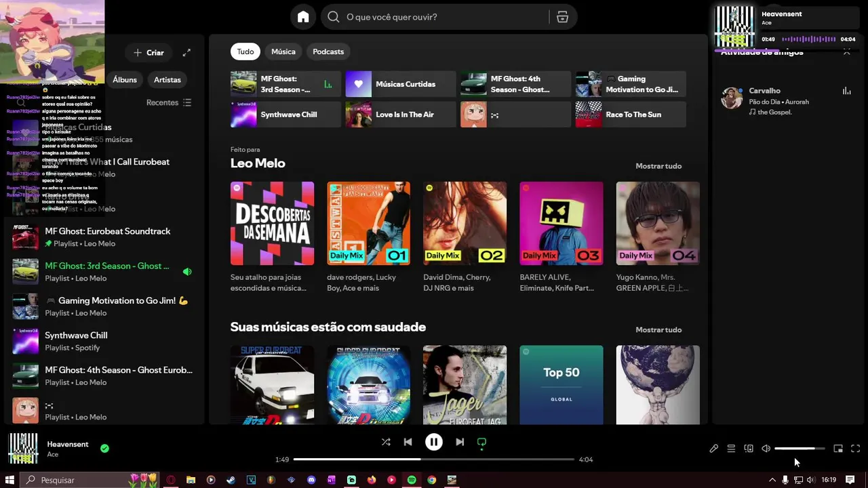Screen dimensions: 868x488
Task: Open Race To The Sun tile
Action: click(x=631, y=115)
